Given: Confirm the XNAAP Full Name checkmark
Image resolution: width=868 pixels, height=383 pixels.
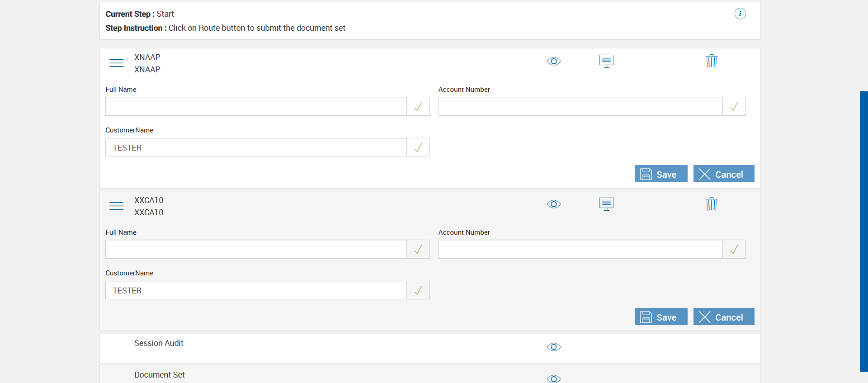Looking at the screenshot, I should 418,107.
